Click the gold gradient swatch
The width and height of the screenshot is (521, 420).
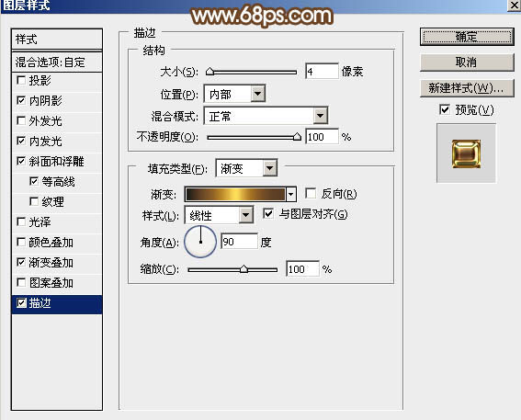pyautogui.click(x=235, y=195)
